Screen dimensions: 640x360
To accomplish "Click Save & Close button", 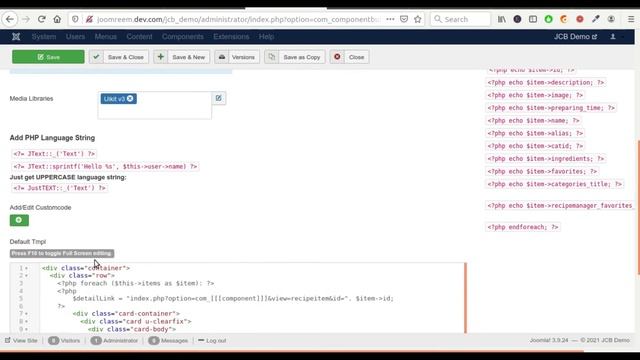I will 119,57.
